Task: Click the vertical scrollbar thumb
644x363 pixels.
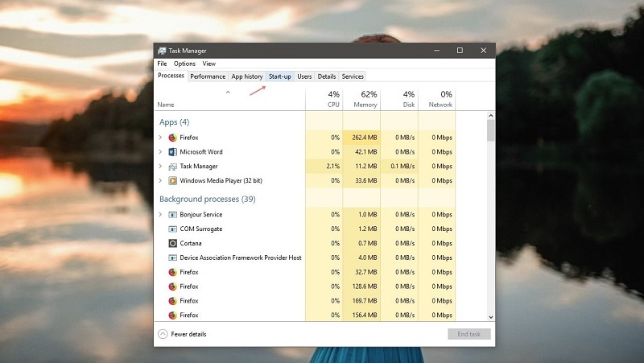Action: tap(490, 130)
